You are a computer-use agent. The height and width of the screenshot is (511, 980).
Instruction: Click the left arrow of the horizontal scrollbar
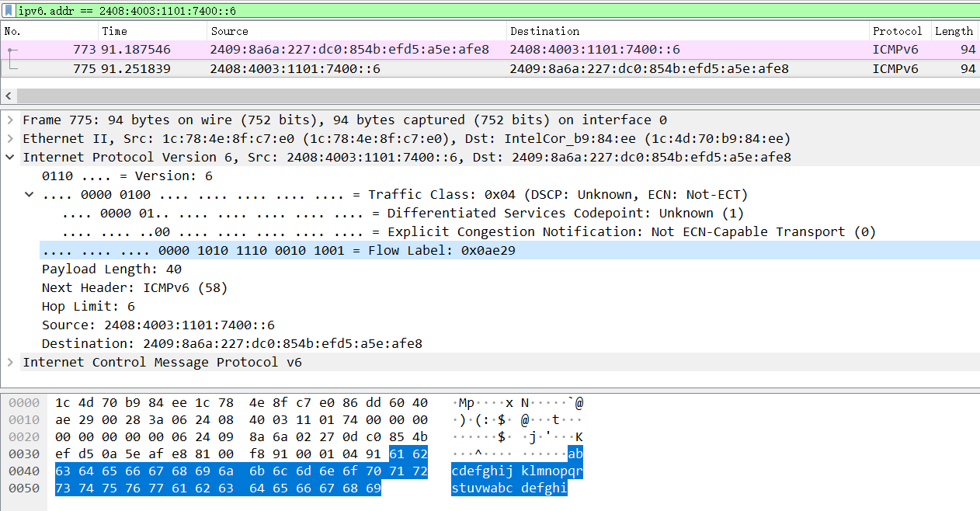[x=8, y=96]
